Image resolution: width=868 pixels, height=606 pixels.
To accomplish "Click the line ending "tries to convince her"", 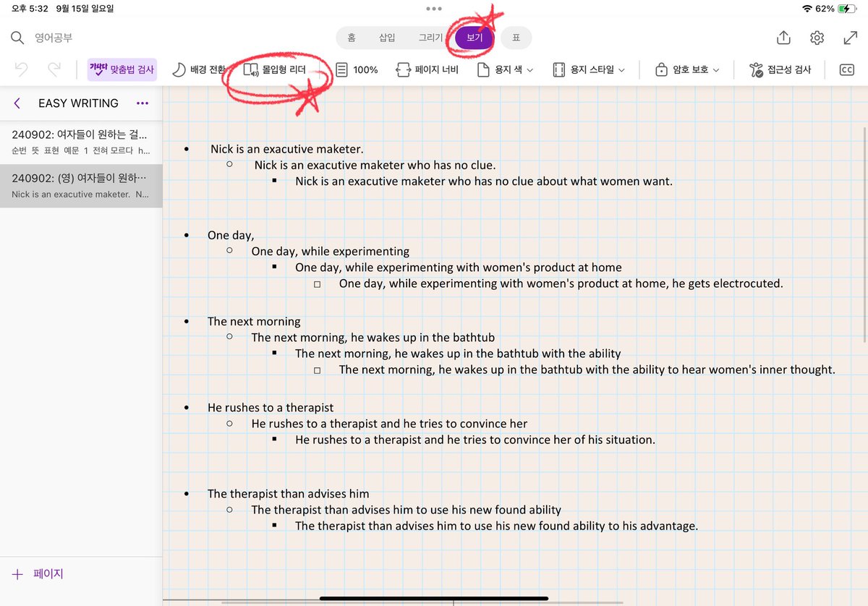I will click(389, 423).
